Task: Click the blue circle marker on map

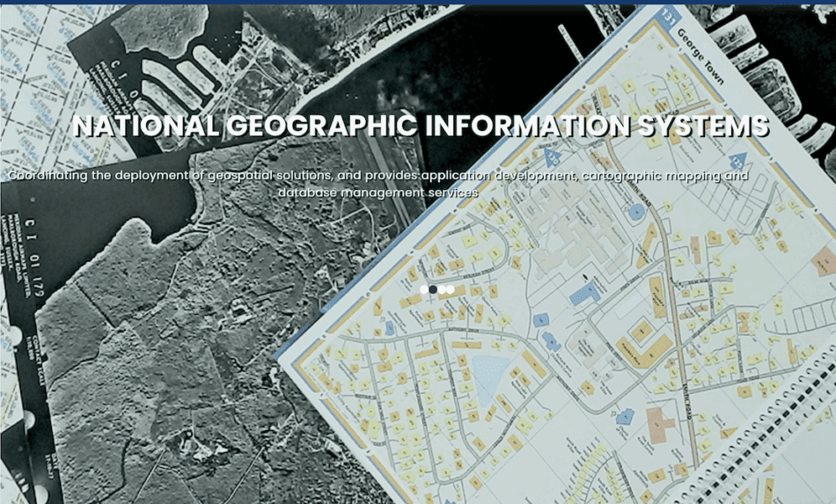Action: click(x=636, y=212)
